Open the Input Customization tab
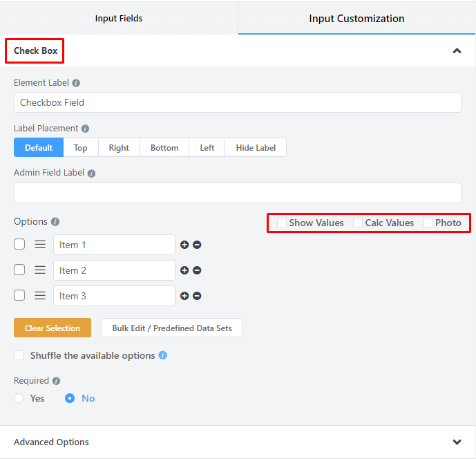 point(356,18)
